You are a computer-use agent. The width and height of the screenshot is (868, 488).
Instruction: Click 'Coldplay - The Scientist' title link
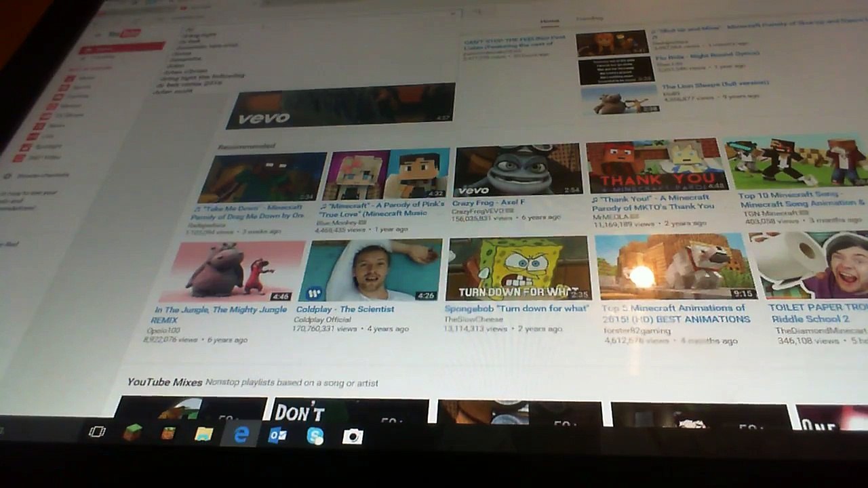pos(345,309)
